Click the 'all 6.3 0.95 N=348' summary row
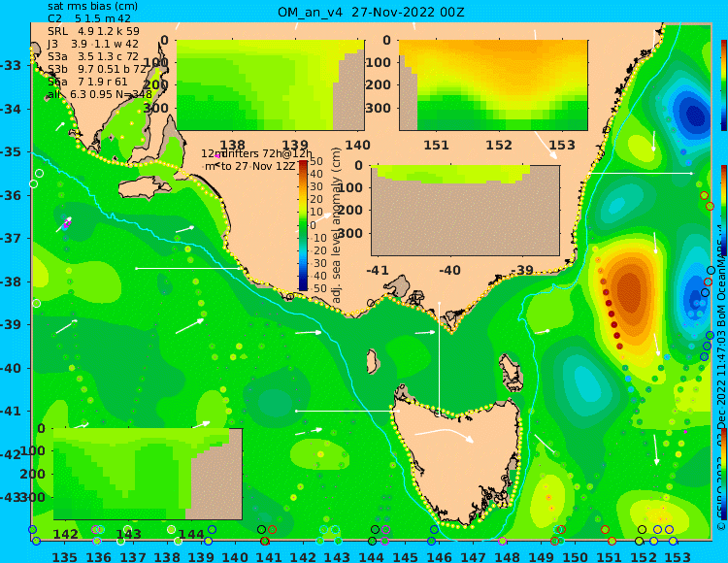Viewport: 728px width, 563px height. pos(100,94)
